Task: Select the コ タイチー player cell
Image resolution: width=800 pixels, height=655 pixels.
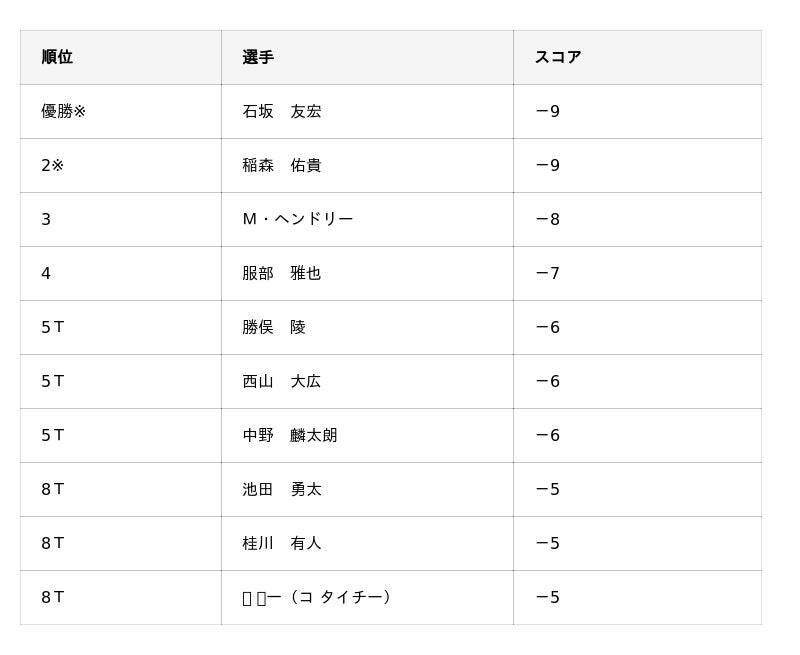Action: 318,597
